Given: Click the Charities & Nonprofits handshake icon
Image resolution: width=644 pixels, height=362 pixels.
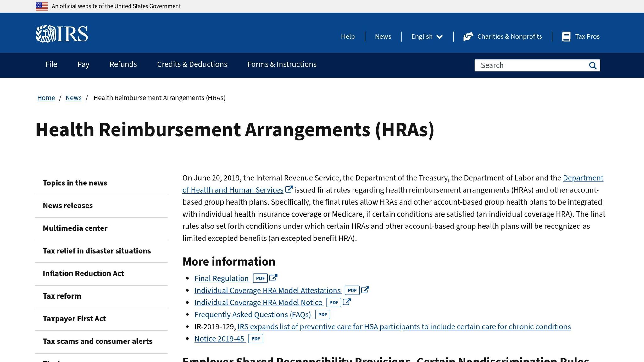Looking at the screenshot, I should point(468,37).
